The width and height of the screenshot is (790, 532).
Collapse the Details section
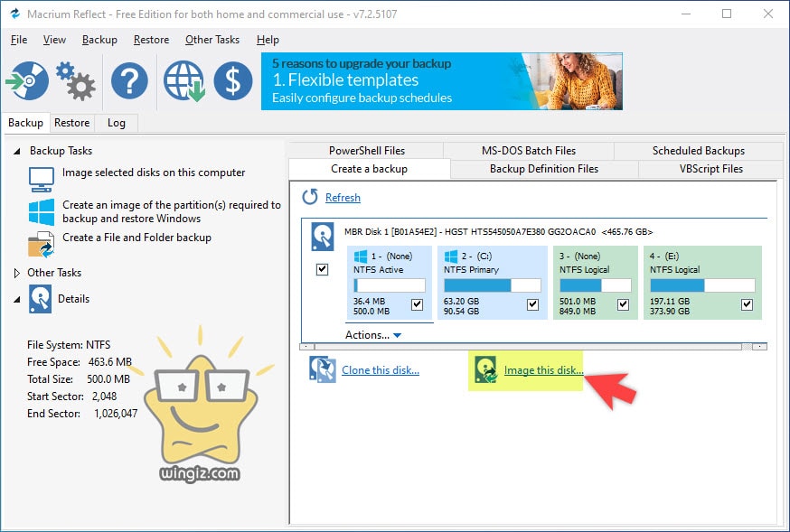coord(17,299)
